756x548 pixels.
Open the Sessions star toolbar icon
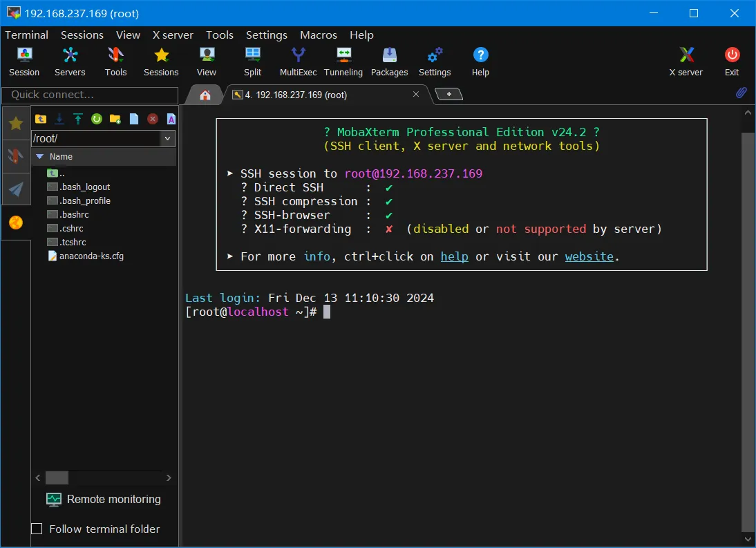pyautogui.click(x=161, y=62)
